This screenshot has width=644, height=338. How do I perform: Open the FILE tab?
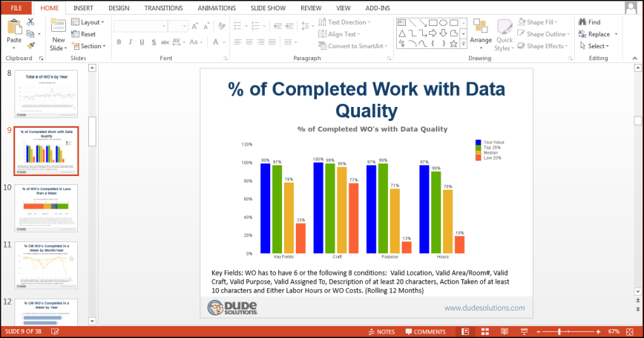(16, 8)
